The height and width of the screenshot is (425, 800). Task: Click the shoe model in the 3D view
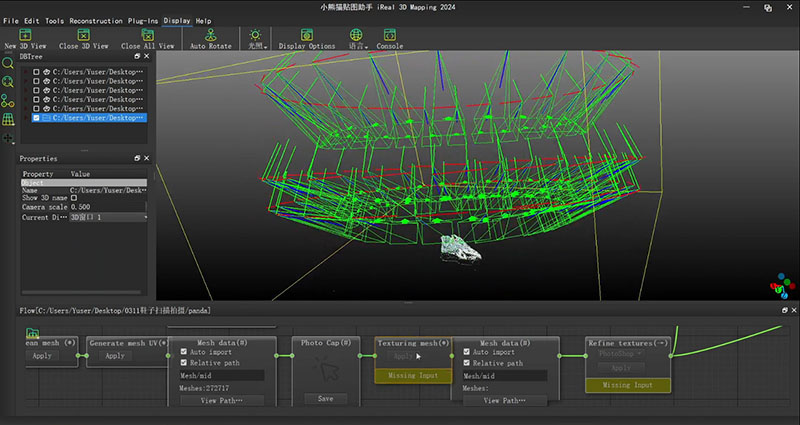(460, 249)
